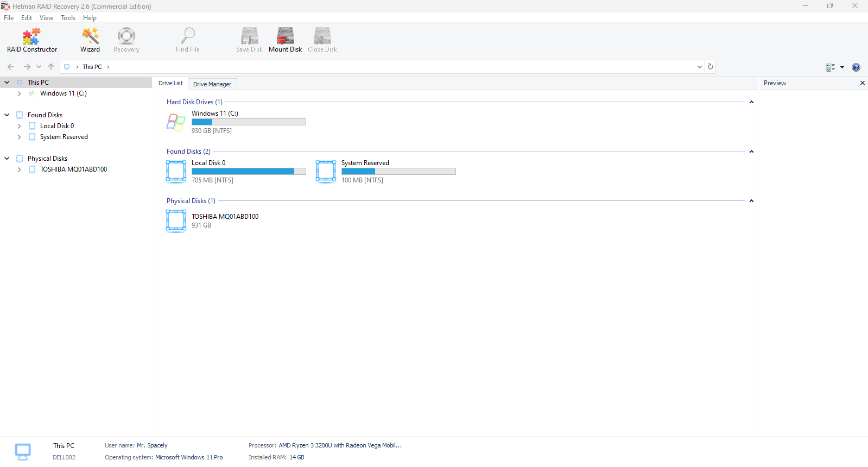Select Found Disks tree item
Screen dimensions: 868x467
coord(45,115)
